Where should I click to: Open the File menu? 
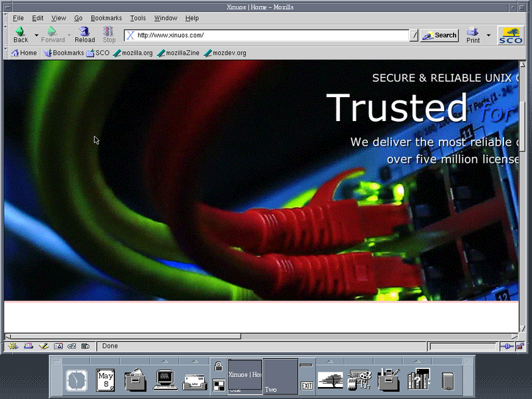coord(19,18)
